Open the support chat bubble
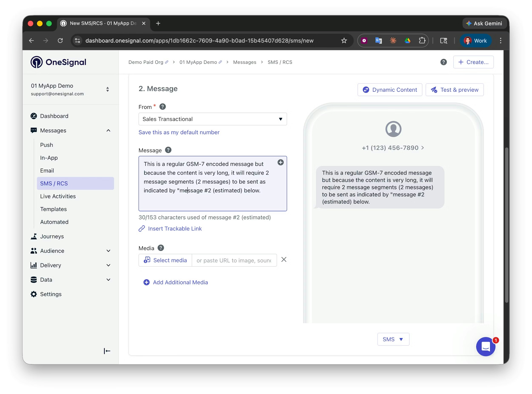This screenshot has width=532, height=394. click(486, 347)
